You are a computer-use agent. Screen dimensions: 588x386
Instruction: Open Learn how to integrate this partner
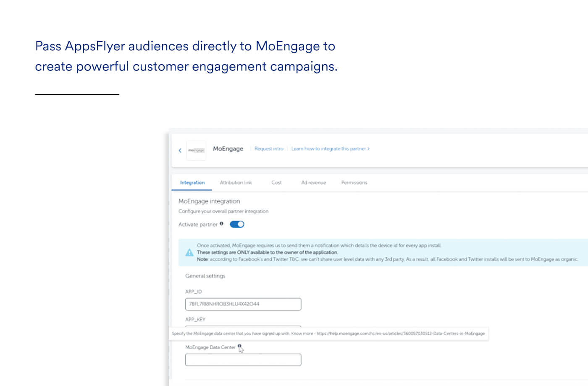point(331,149)
